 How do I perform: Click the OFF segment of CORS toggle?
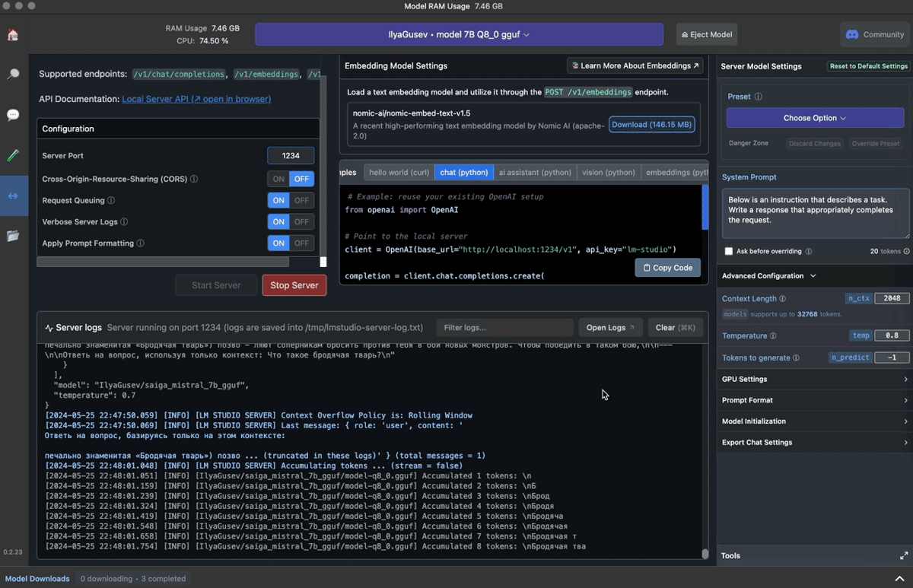pyautogui.click(x=302, y=180)
